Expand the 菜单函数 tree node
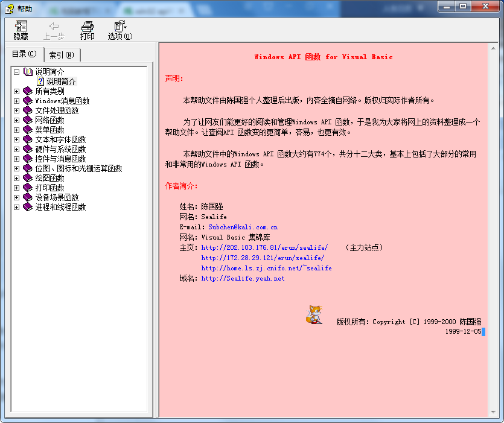This screenshot has width=504, height=423. [x=16, y=130]
